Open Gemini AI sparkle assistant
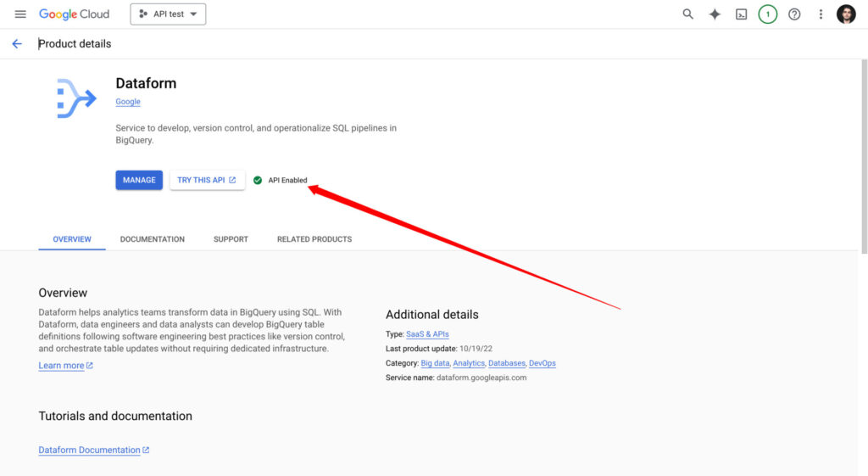The image size is (868, 476). tap(715, 14)
